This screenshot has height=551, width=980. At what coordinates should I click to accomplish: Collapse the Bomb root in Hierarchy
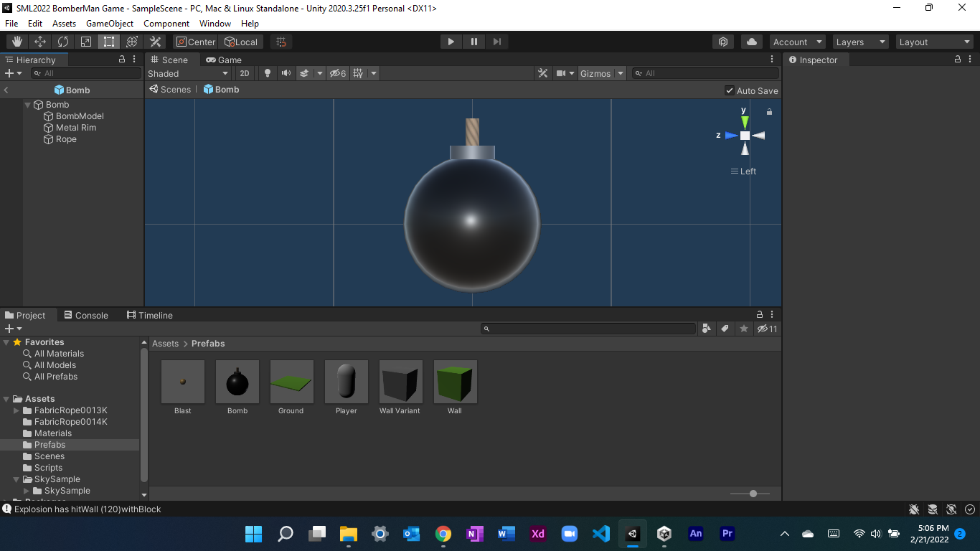[28, 105]
